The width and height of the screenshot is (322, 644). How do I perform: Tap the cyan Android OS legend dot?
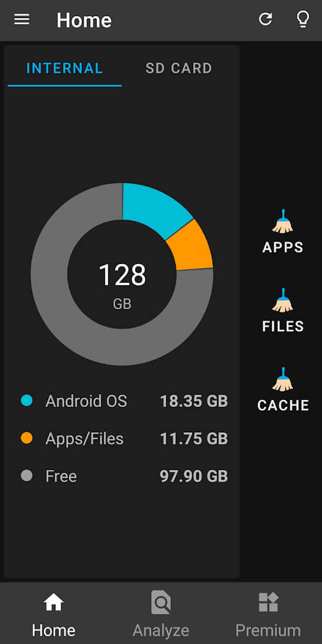tap(26, 401)
